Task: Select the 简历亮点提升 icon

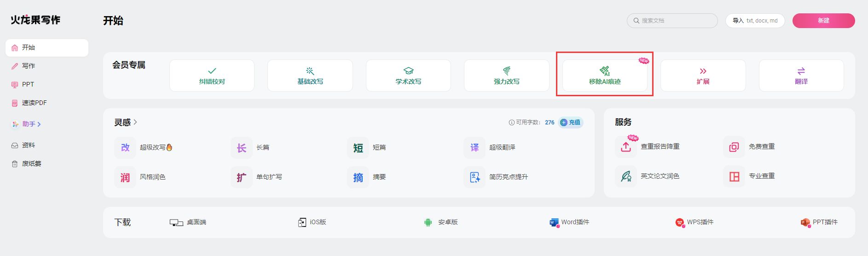Action: click(475, 177)
